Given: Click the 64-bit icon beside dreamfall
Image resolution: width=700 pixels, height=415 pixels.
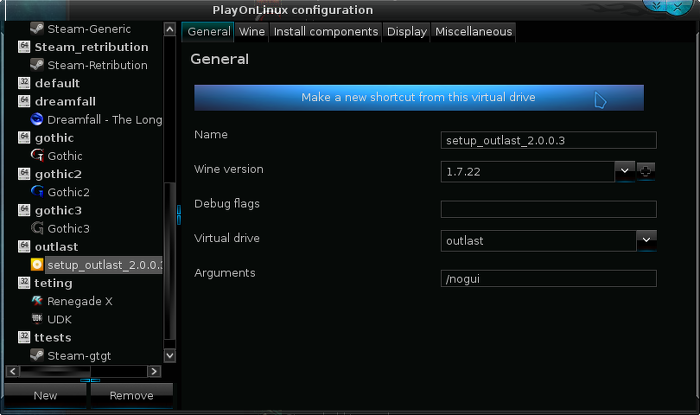Looking at the screenshot, I should tap(24, 101).
